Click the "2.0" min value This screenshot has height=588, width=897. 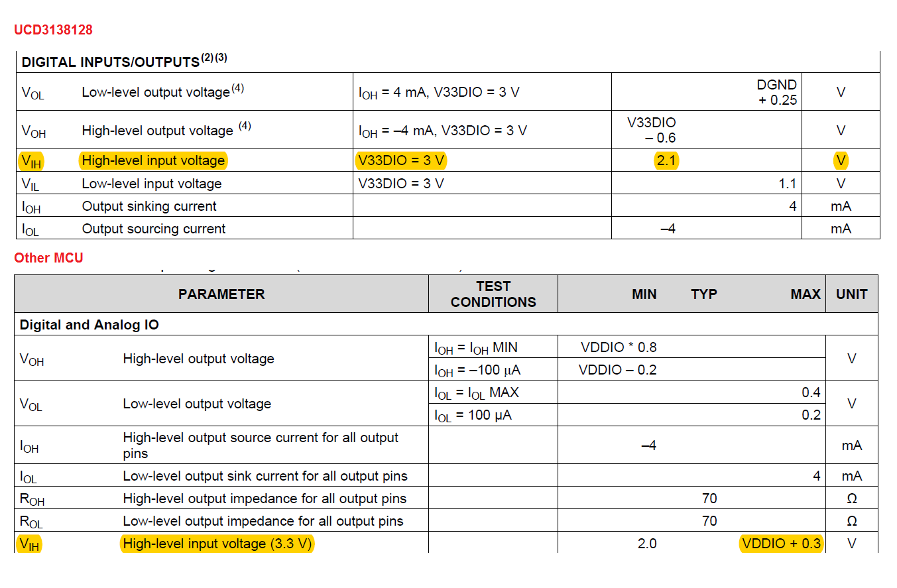pos(647,544)
